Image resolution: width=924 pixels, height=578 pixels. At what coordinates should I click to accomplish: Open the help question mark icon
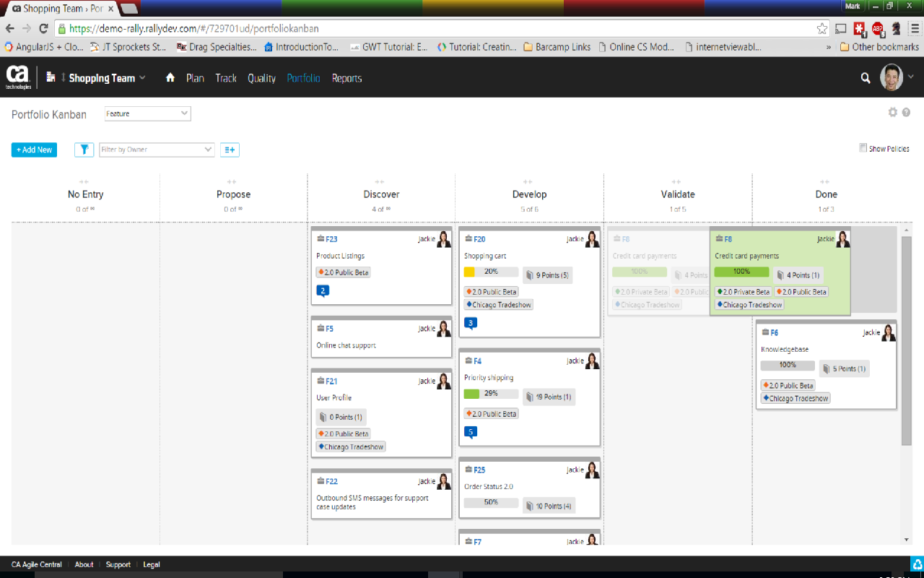click(x=906, y=113)
